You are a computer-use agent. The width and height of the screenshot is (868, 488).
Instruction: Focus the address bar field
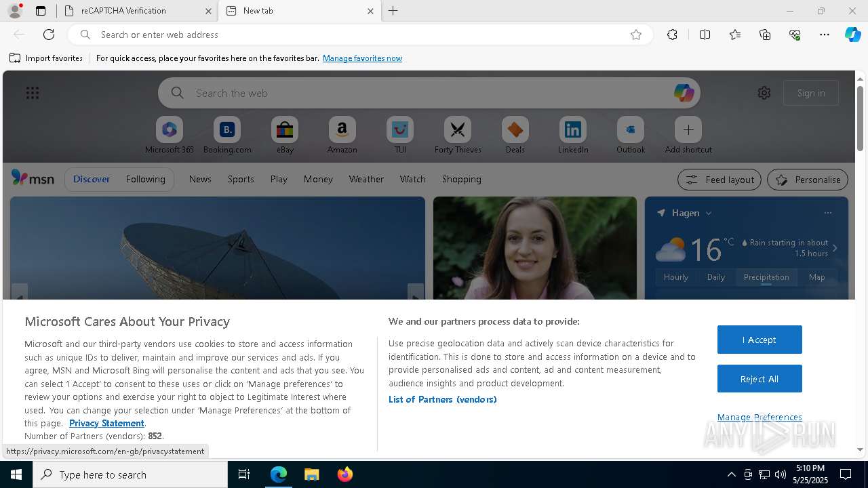click(x=359, y=35)
